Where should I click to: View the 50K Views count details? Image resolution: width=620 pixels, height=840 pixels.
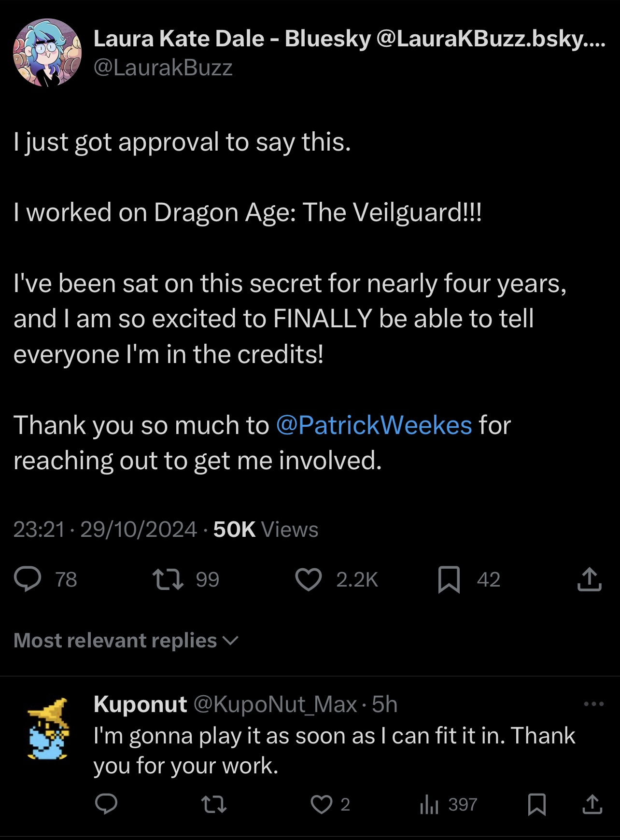point(266,530)
